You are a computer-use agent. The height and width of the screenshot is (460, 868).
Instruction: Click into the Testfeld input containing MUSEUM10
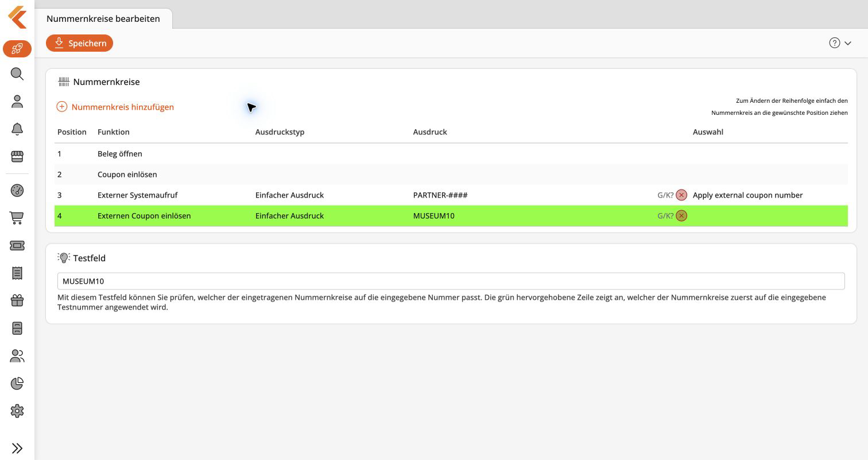click(451, 281)
